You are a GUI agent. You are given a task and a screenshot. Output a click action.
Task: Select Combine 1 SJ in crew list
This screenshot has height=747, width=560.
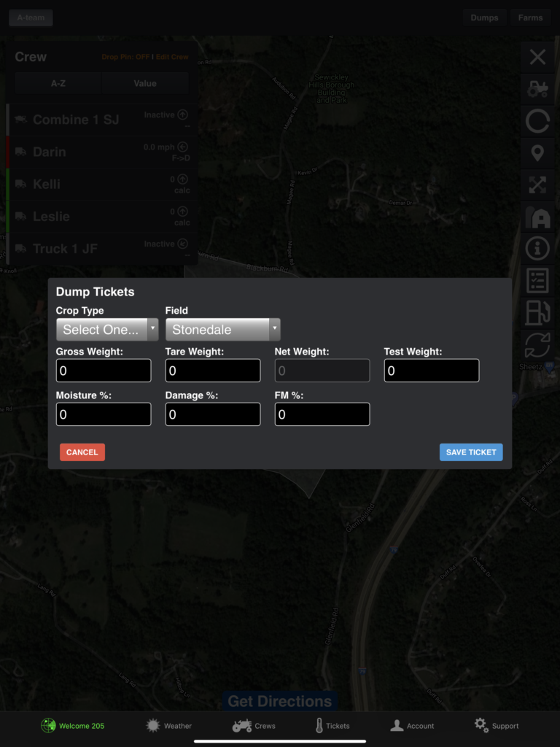tap(103, 120)
